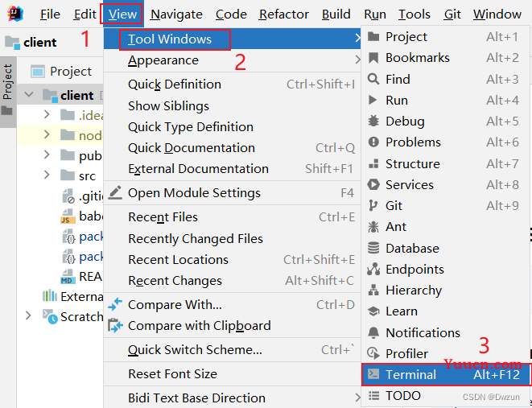Collapse the client root folder chevron

(x=29, y=95)
